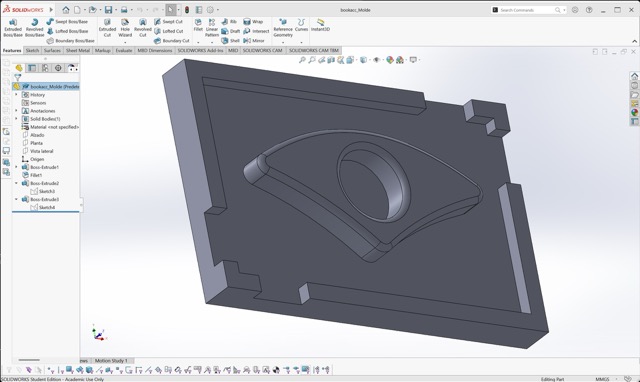The width and height of the screenshot is (640, 382).
Task: Open the SOLIDWORKS Add-Ins tab
Action: 200,51
